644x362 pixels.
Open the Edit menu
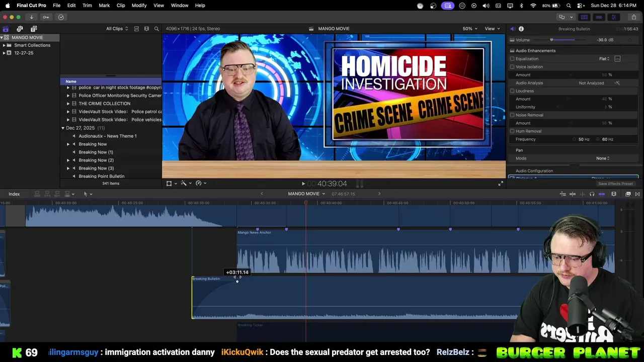[71, 6]
